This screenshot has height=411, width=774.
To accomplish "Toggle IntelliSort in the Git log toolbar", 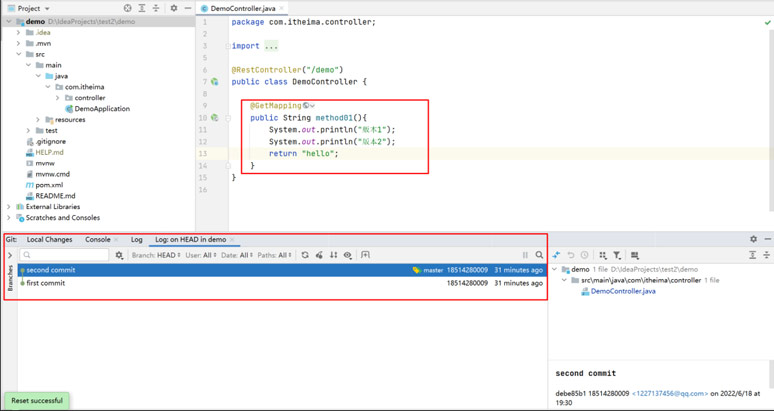I will point(334,255).
